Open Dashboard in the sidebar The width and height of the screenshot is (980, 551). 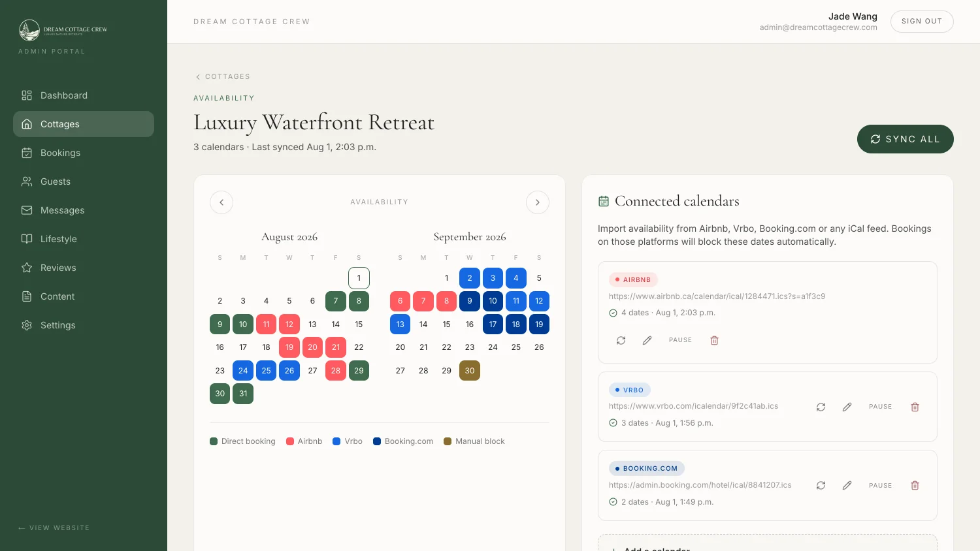click(x=84, y=95)
